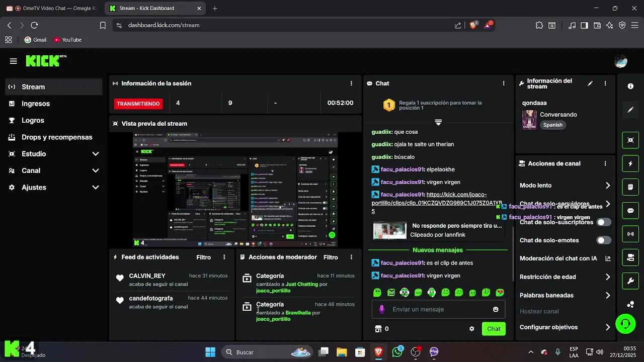Click the clip thumbnail in chat

tap(389, 230)
